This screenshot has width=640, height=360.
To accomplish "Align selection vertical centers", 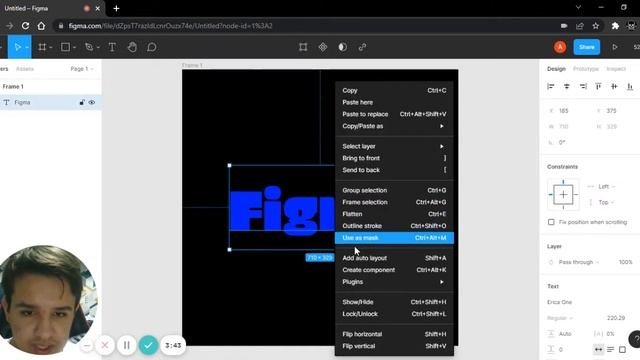I will (x=614, y=86).
